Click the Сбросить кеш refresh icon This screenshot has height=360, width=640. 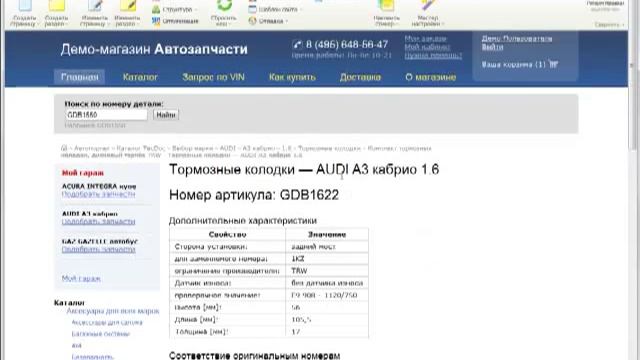224,6
